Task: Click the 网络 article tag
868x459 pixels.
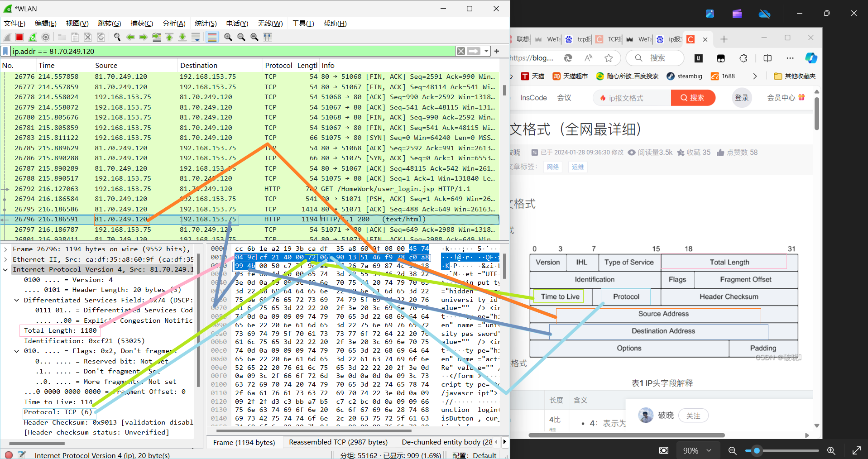Action: [552, 167]
